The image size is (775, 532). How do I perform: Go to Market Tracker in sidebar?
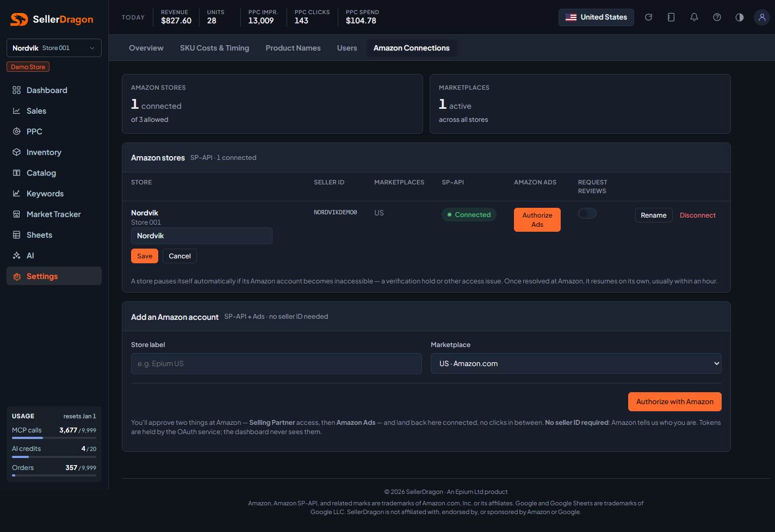(54, 214)
